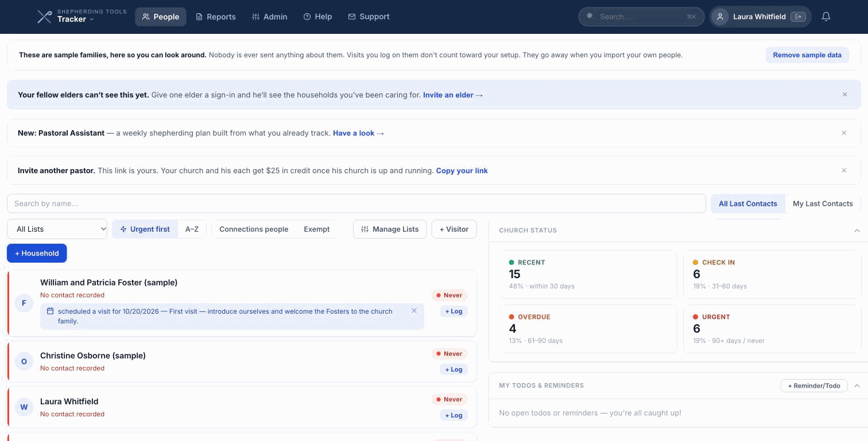
Task: Open the Help page
Action: 317,17
